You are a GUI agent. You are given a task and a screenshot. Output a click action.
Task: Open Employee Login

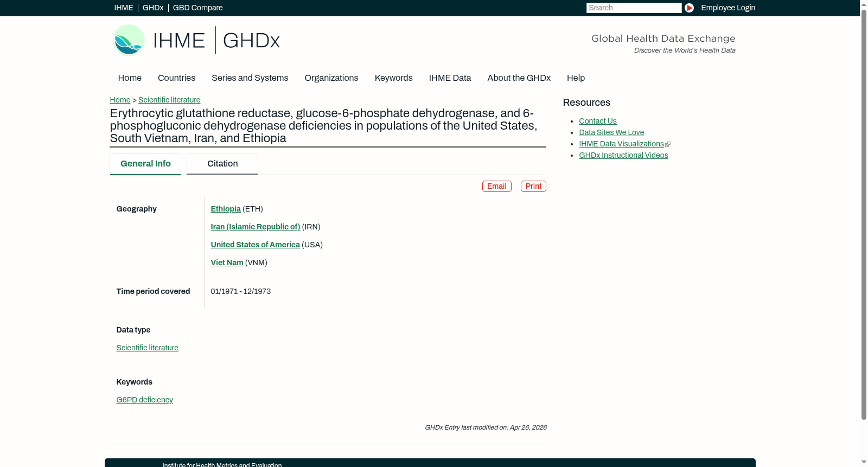[728, 8]
